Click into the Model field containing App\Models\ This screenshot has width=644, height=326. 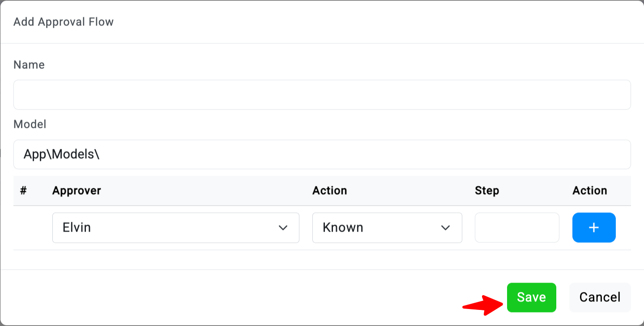point(322,154)
